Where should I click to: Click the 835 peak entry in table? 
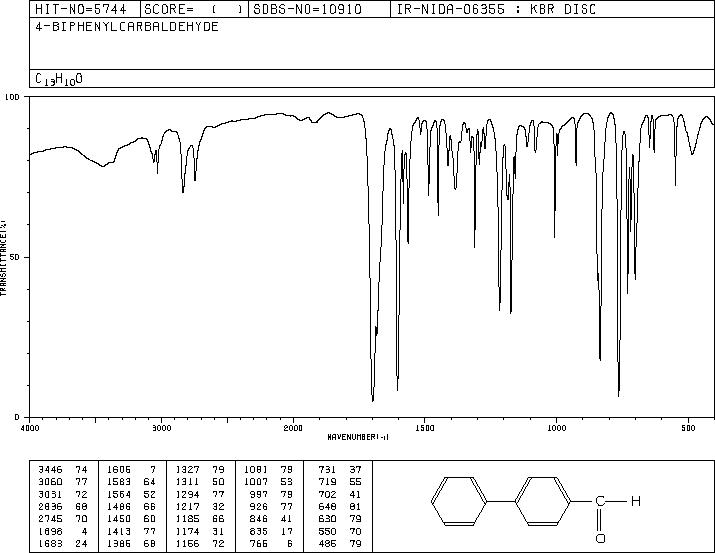pyautogui.click(x=272, y=532)
